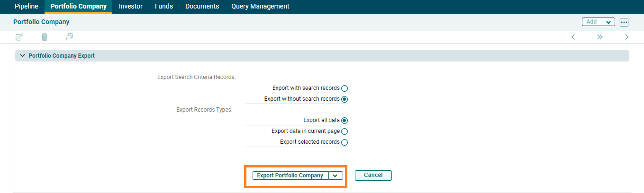Open the Query Management tab

tap(260, 7)
